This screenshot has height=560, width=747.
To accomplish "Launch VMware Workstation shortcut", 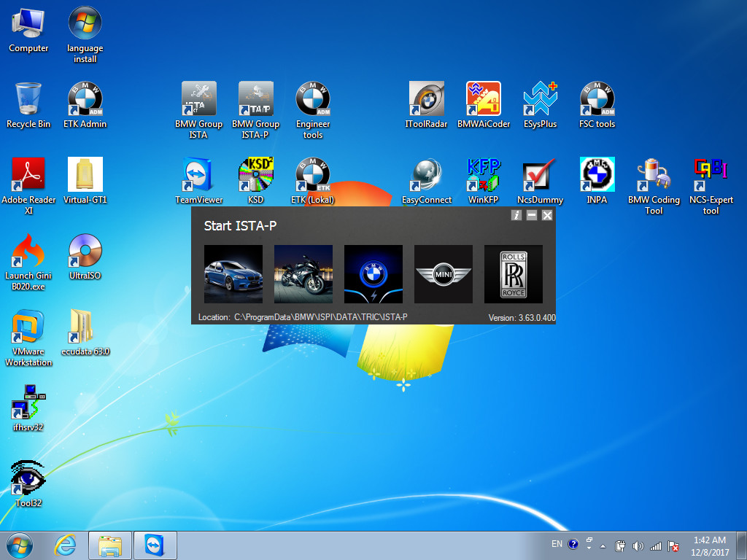I will click(28, 338).
